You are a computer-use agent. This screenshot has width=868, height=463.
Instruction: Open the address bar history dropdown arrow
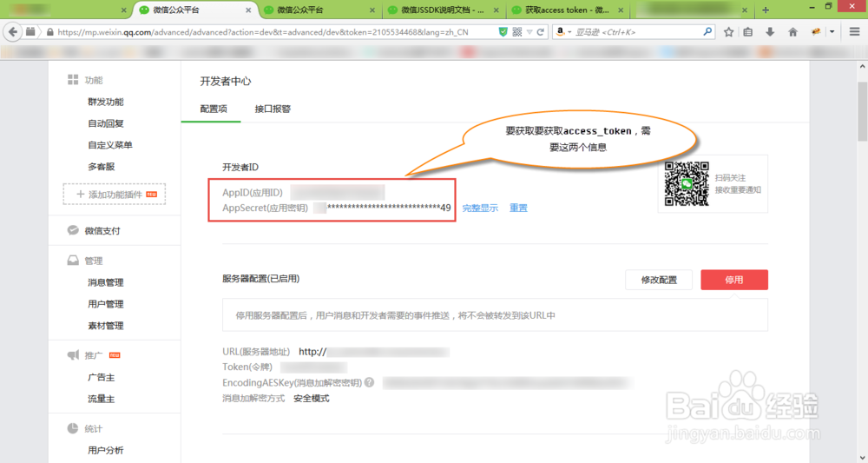coord(529,32)
